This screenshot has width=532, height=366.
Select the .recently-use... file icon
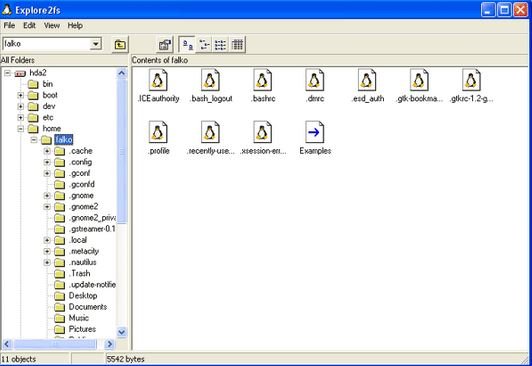tap(210, 132)
